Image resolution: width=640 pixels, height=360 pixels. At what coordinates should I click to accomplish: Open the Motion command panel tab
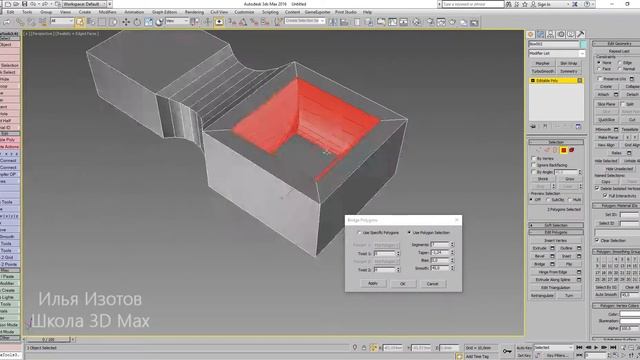[560, 35]
